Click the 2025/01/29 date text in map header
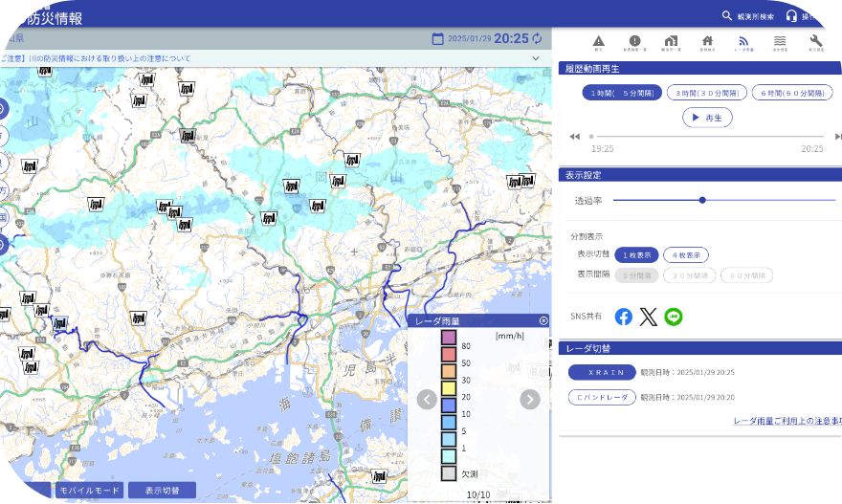 [470, 38]
